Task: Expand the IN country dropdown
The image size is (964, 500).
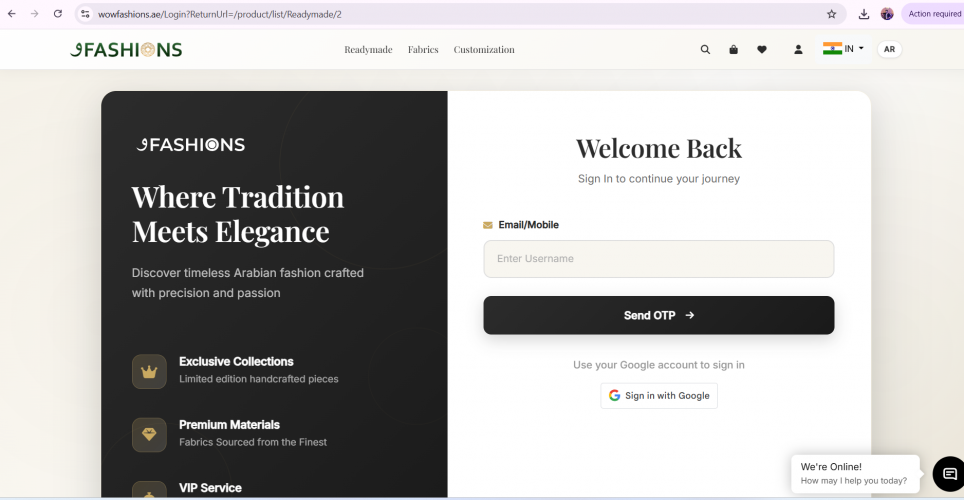Action: click(844, 49)
